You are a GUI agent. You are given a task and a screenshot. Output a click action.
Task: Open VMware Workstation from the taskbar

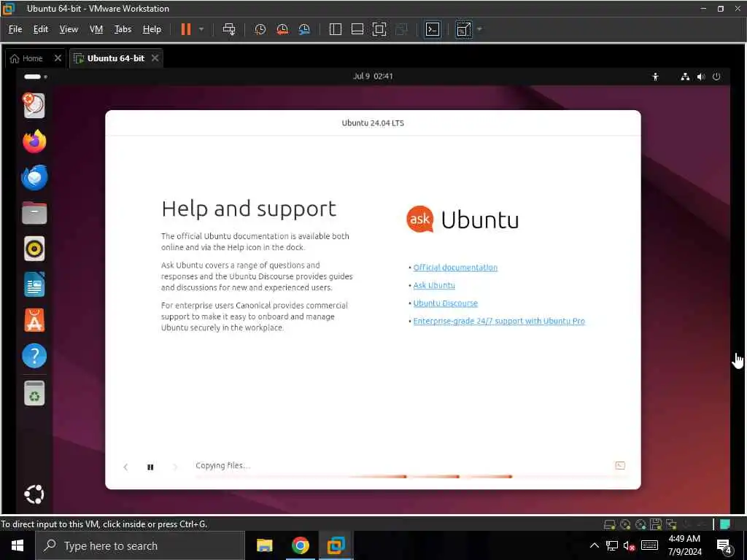coord(336,545)
